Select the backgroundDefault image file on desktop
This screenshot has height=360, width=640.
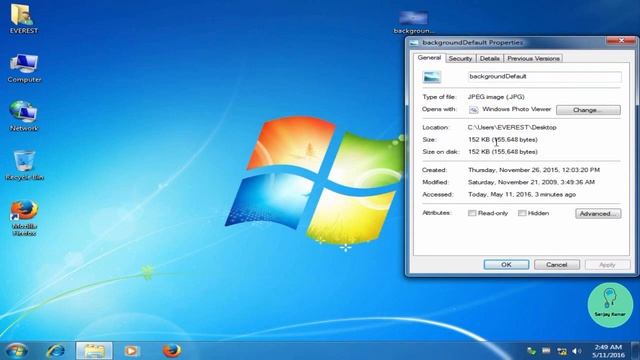point(413,22)
